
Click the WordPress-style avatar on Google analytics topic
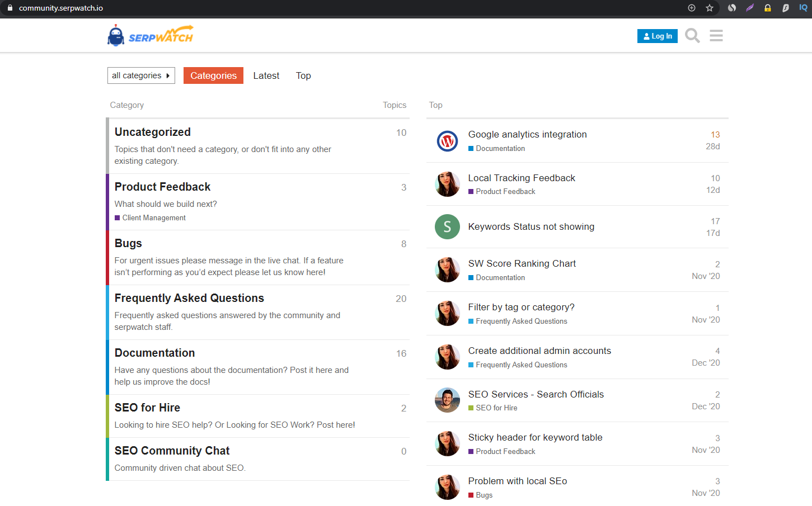point(447,141)
